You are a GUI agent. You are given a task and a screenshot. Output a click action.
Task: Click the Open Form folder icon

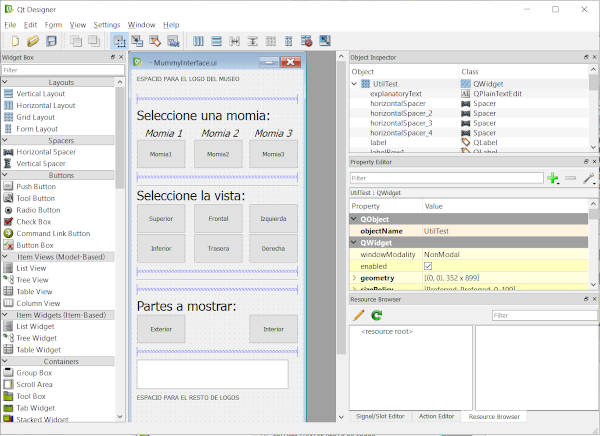pyautogui.click(x=31, y=40)
